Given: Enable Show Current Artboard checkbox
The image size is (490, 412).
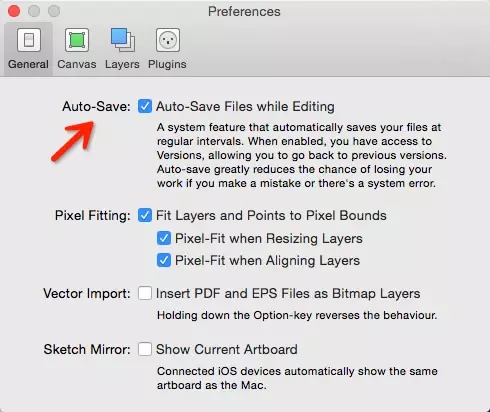Looking at the screenshot, I should 145,349.
